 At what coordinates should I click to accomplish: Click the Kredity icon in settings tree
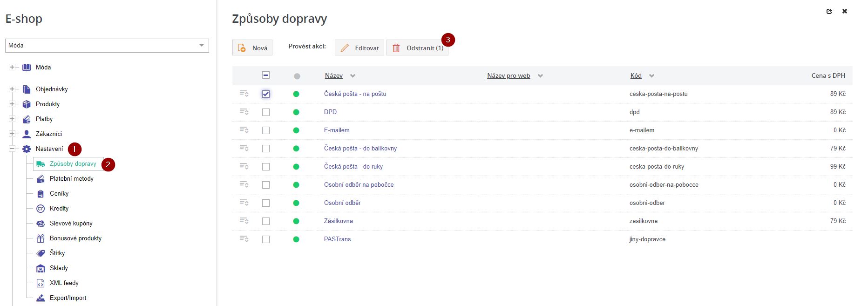tap(41, 209)
